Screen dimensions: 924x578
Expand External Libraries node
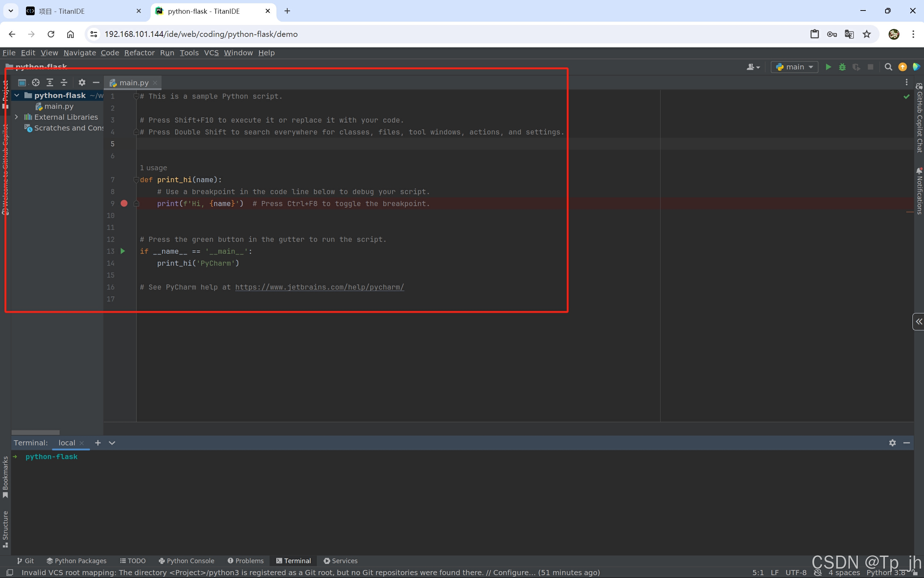16,117
